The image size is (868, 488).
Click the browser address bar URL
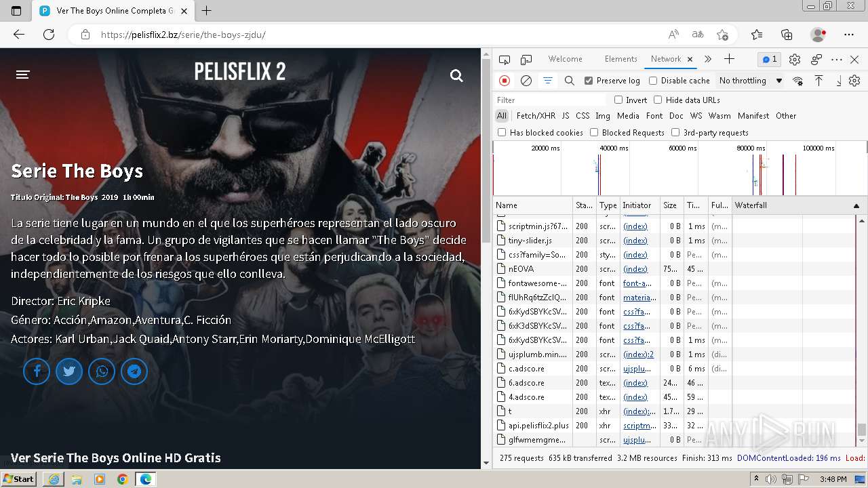[183, 35]
